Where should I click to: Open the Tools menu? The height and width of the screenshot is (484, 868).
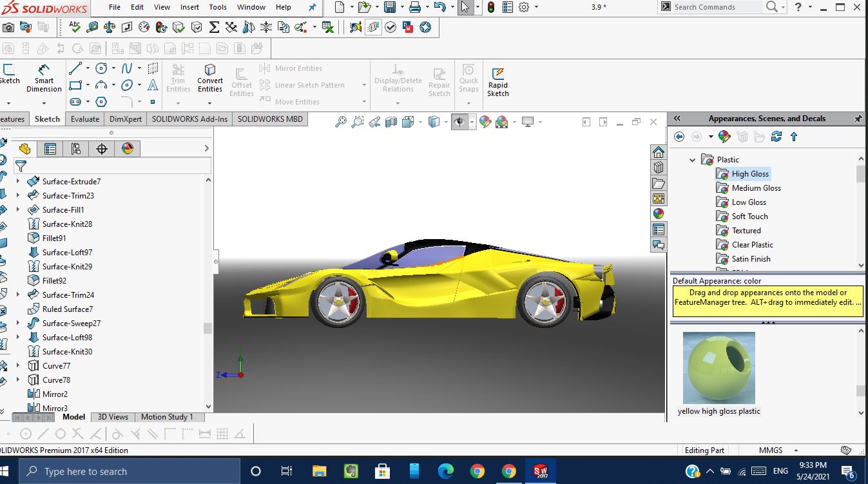218,7
